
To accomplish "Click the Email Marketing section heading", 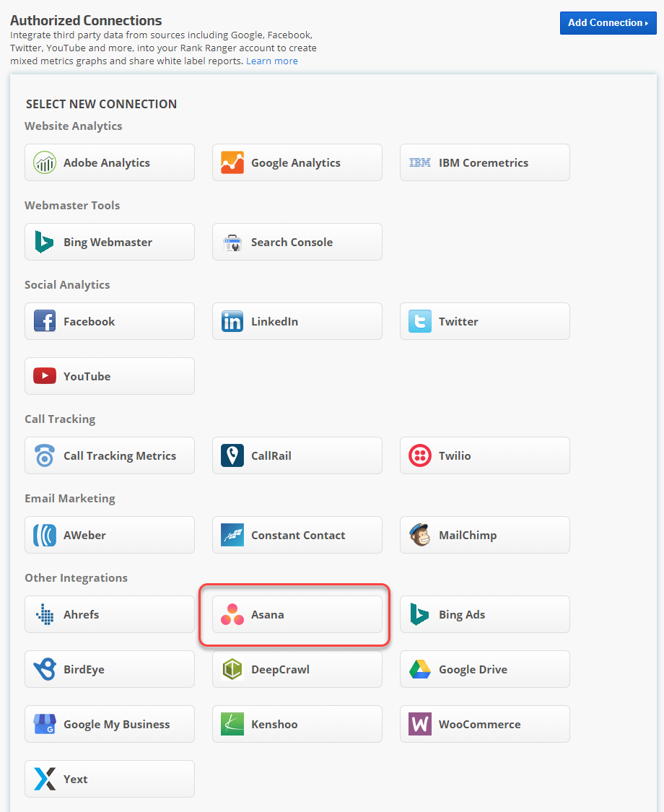I will coord(70,498).
